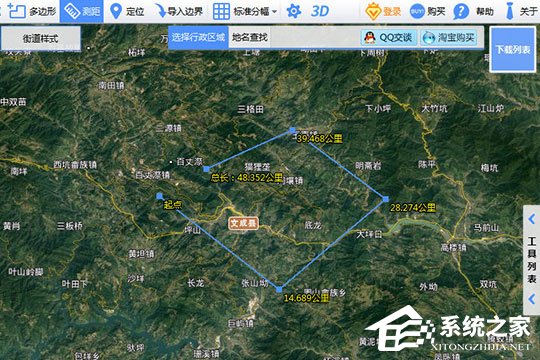Click the measurement node labeled 28.274公里
The width and height of the screenshot is (540, 360).
coord(386,199)
